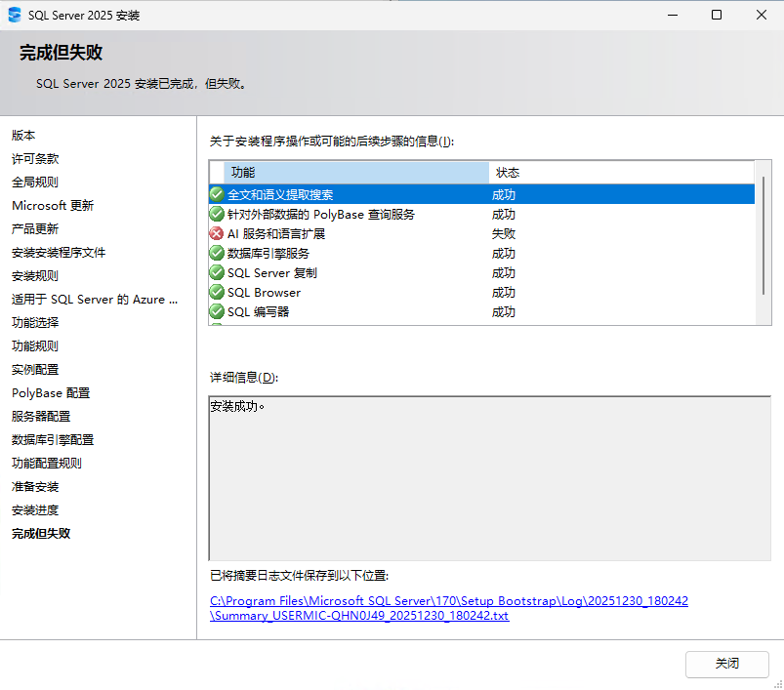Click green check icon for 全文和语义提取搜索
The height and width of the screenshot is (690, 784).
click(x=217, y=194)
